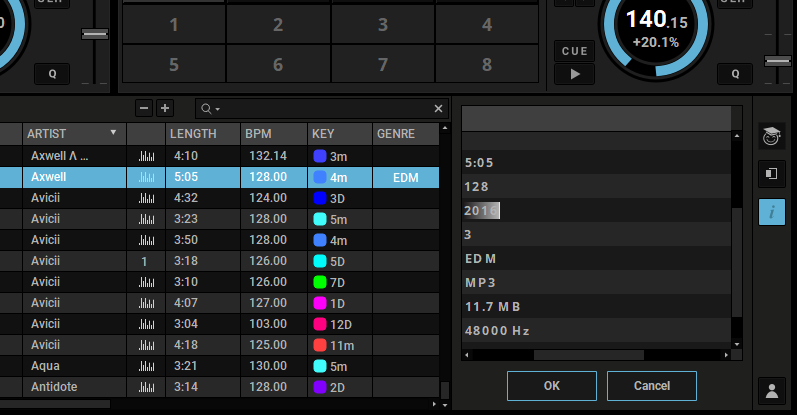The width and height of the screenshot is (797, 415).
Task: Click hot cue pad 3
Action: tap(383, 24)
